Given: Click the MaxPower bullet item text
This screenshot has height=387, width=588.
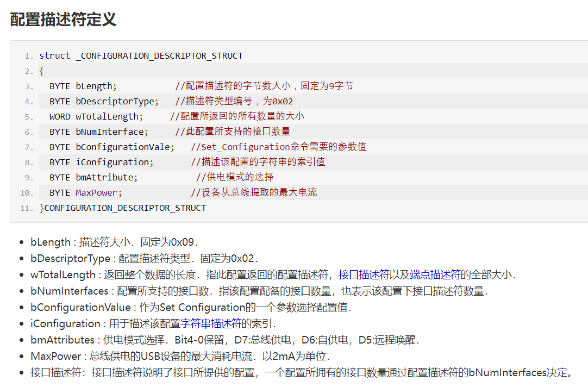Looking at the screenshot, I should [x=180, y=356].
